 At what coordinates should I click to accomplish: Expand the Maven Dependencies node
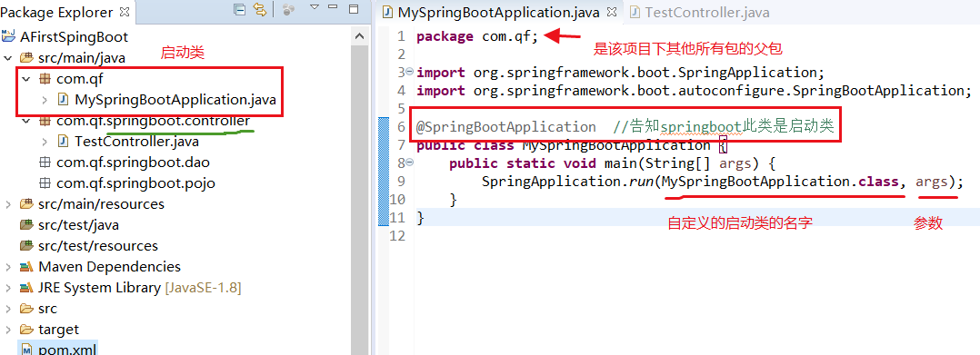[8, 266]
